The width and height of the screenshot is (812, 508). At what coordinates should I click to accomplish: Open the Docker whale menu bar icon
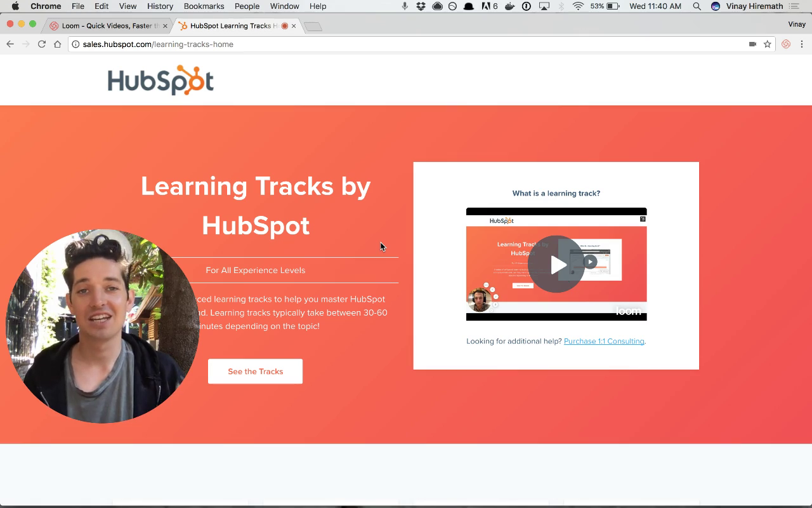point(510,6)
